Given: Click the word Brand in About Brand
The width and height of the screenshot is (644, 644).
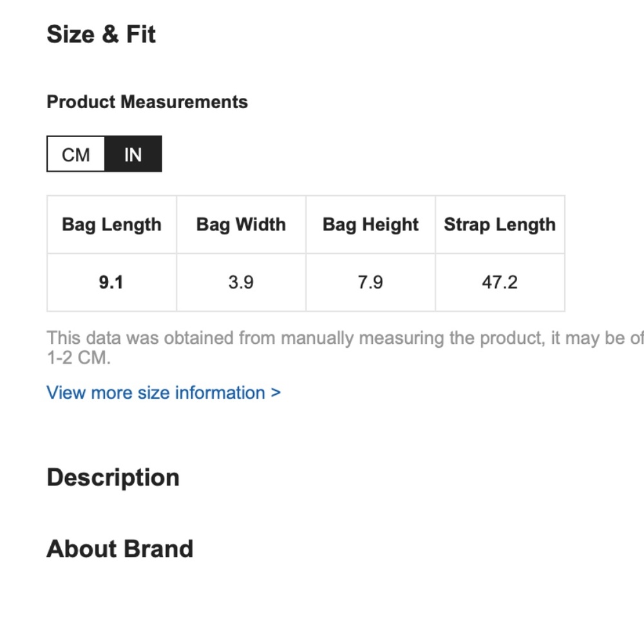Looking at the screenshot, I should point(158,549).
